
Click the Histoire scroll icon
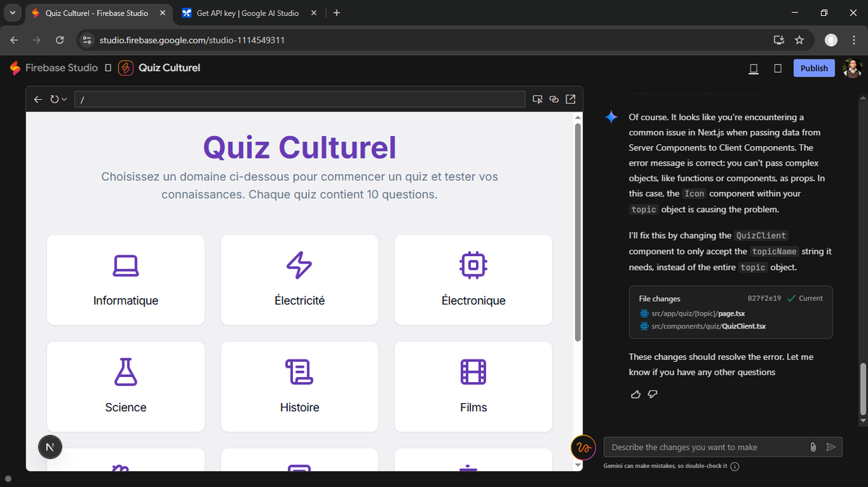(299, 373)
